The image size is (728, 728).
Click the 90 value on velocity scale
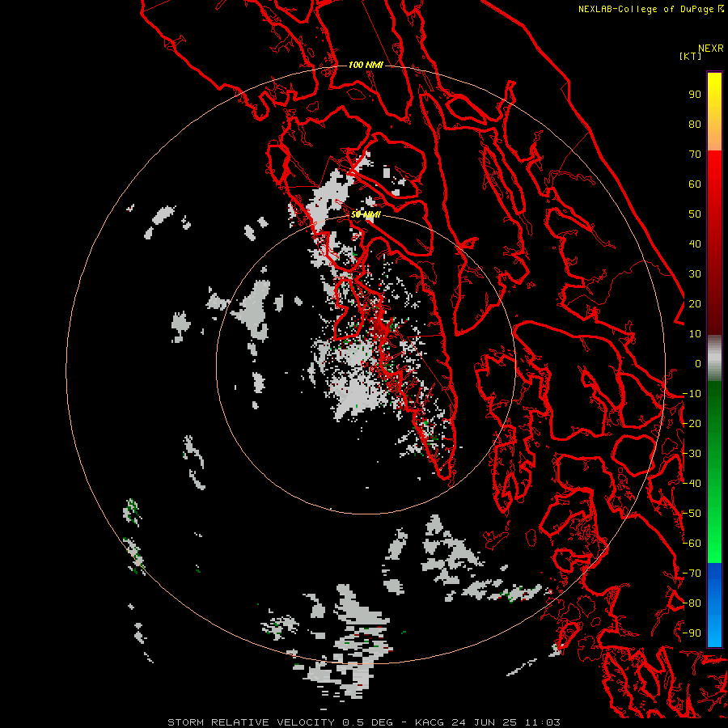tap(695, 95)
